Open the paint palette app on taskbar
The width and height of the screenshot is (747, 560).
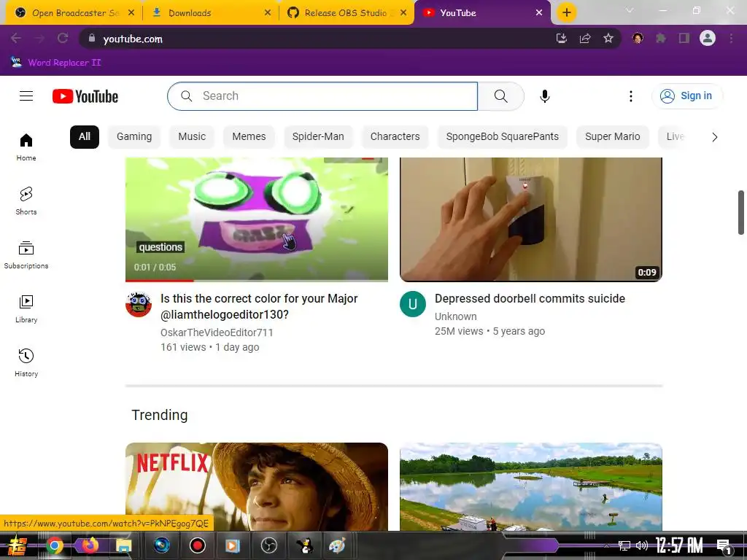[x=337, y=545]
